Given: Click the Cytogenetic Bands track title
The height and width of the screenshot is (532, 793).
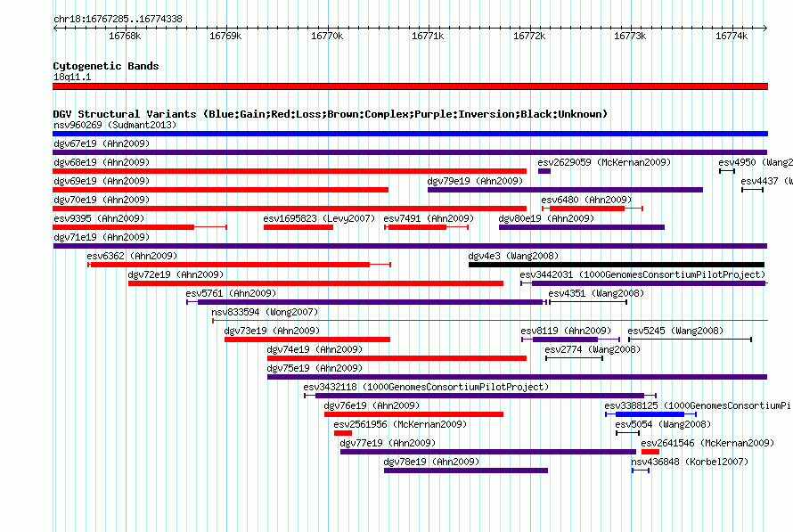Looking at the screenshot, I should tap(106, 66).
